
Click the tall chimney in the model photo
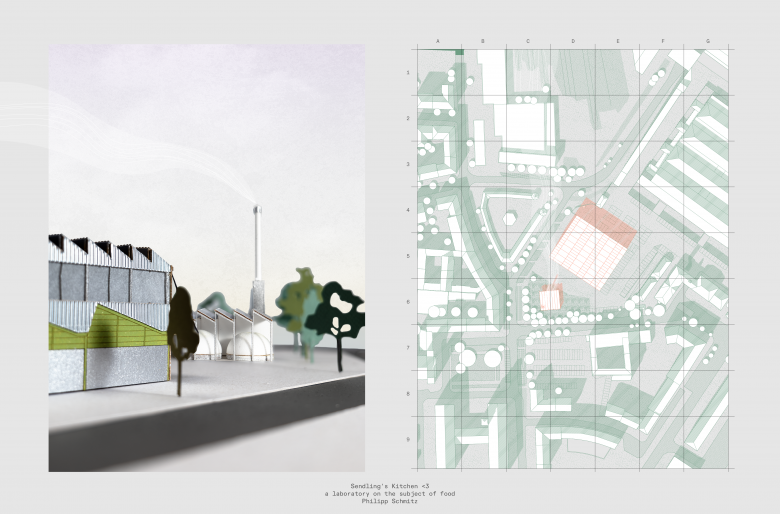click(x=257, y=250)
